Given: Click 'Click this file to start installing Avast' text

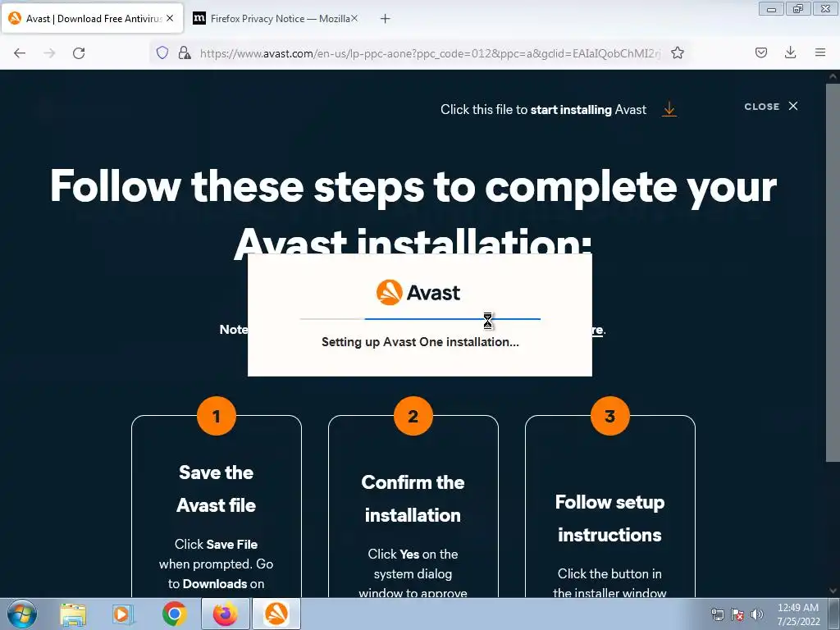Looking at the screenshot, I should [543, 110].
